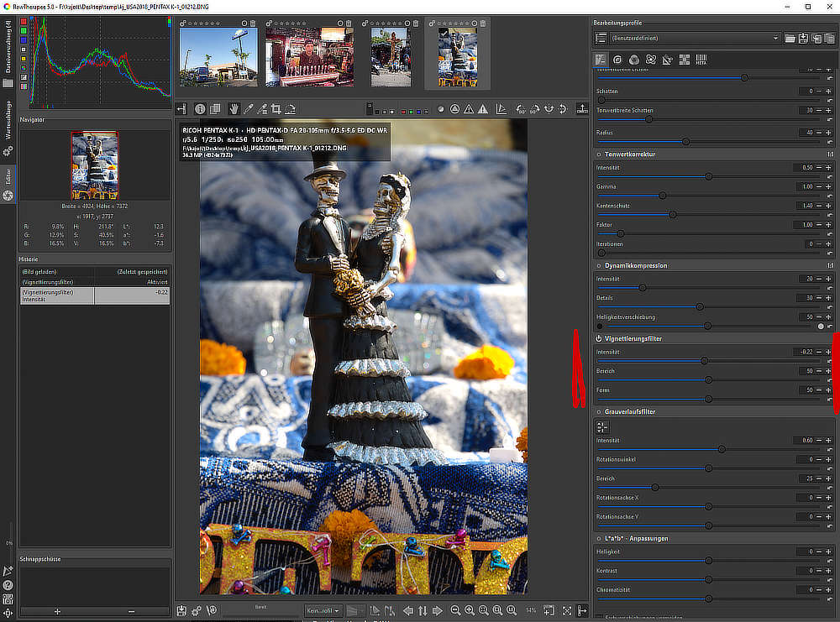Viewport: 840px width, 622px height.
Task: Show image info overlay icon
Action: coord(200,108)
